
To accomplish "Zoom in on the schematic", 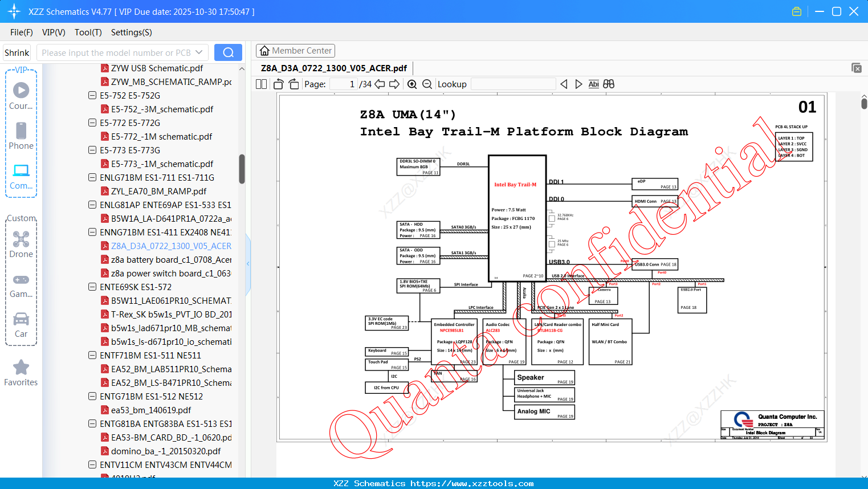I will 412,84.
